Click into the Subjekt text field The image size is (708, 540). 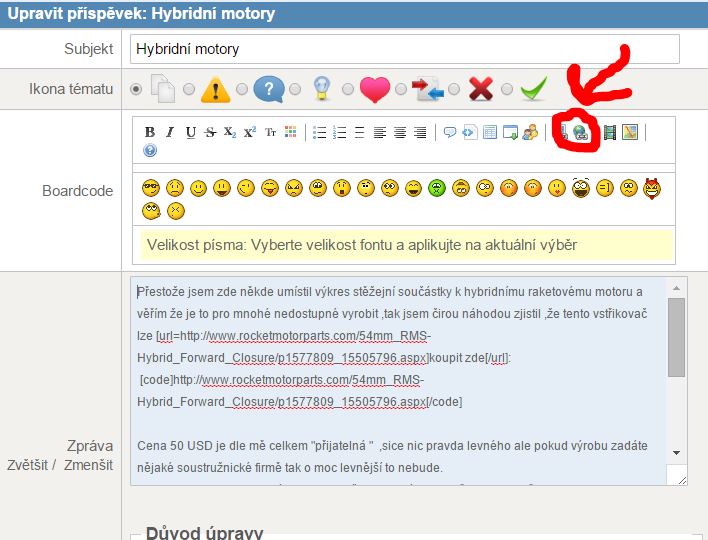tap(404, 48)
